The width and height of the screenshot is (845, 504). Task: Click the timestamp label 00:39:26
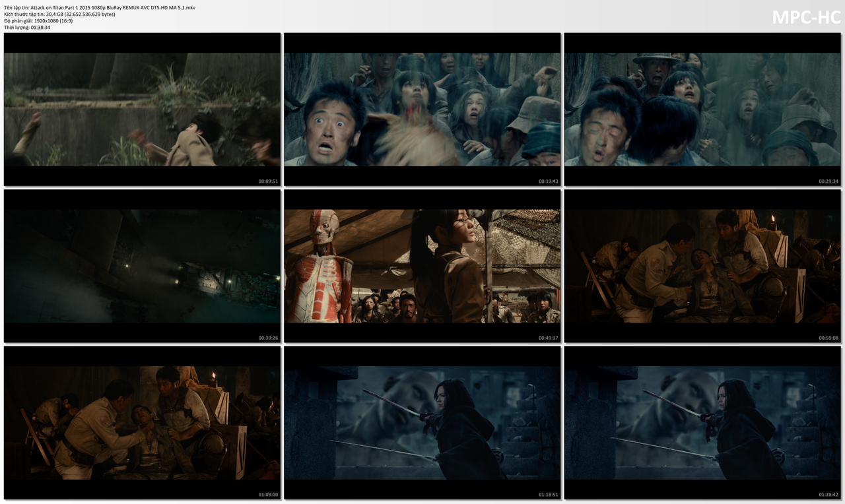point(268,338)
